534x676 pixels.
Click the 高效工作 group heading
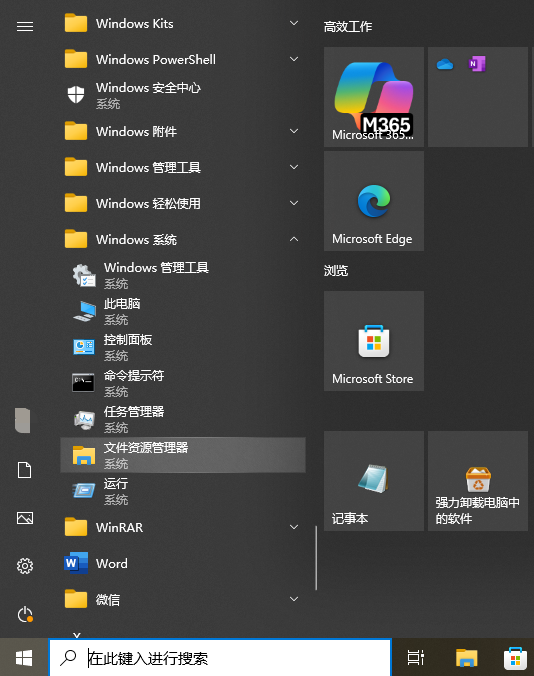coord(348,27)
